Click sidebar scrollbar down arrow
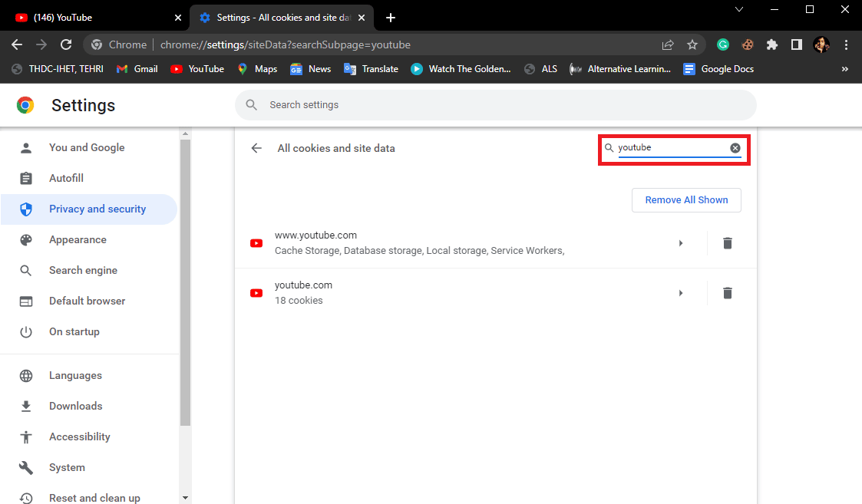Image resolution: width=862 pixels, height=504 pixels. pos(185,498)
